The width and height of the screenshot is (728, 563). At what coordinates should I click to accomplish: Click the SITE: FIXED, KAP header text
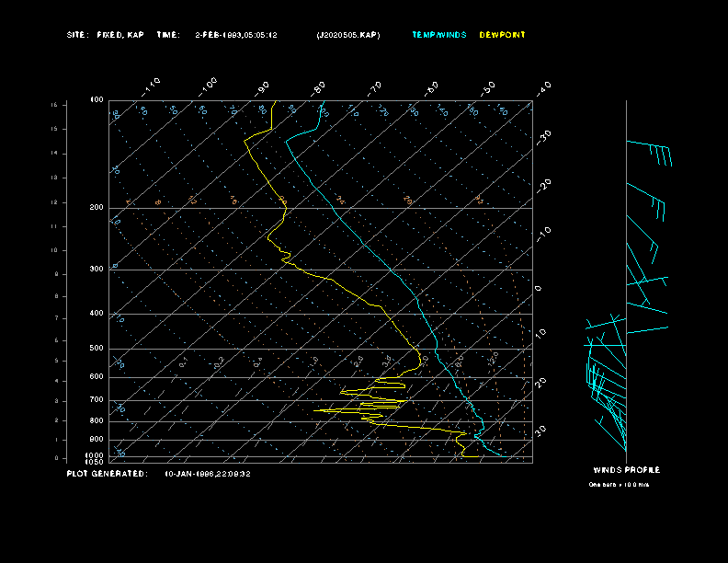pyautogui.click(x=106, y=35)
